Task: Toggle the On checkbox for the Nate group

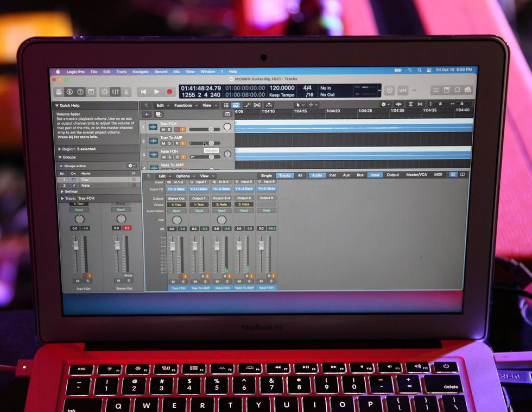Action: (x=74, y=186)
